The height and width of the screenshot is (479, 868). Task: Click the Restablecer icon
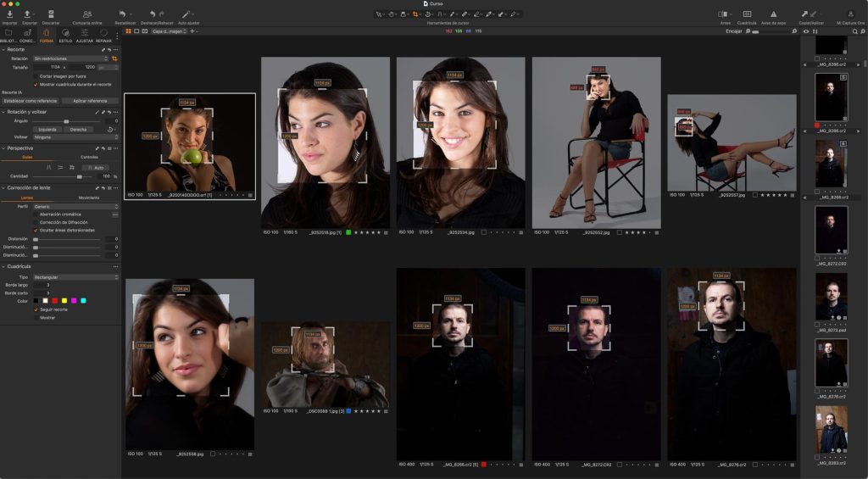[123, 14]
